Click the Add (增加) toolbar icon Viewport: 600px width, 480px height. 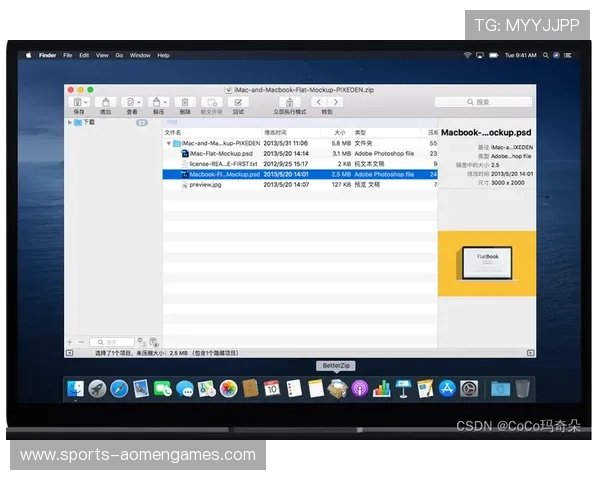[x=106, y=102]
